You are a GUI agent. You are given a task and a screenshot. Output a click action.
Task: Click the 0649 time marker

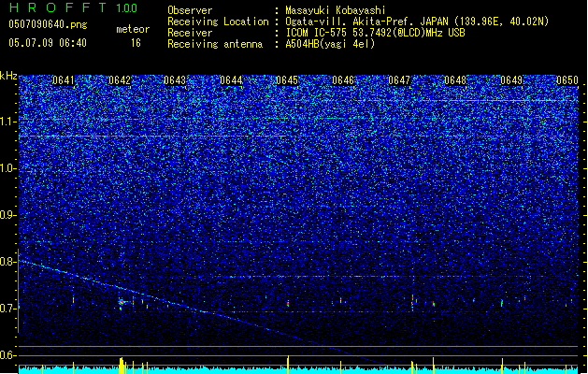click(x=511, y=80)
